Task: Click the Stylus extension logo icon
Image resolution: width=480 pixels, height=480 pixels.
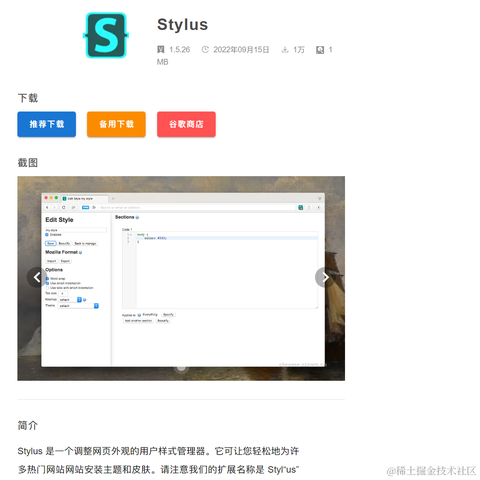Action: pyautogui.click(x=106, y=35)
